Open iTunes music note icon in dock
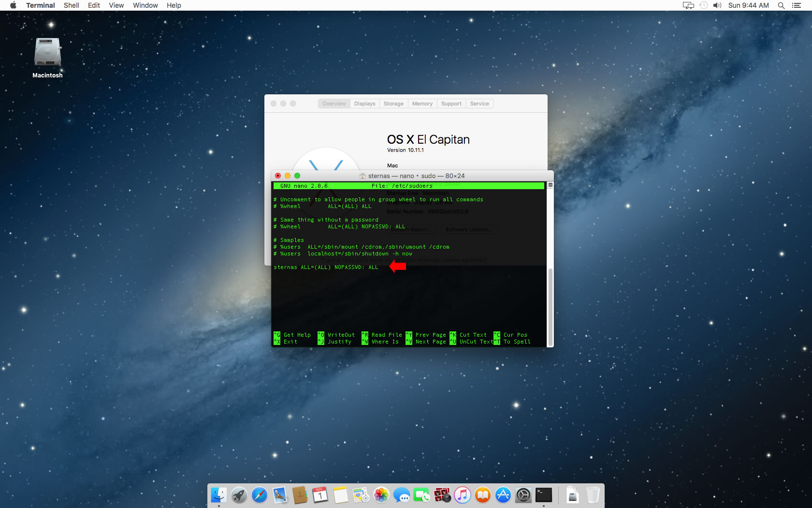This screenshot has height=508, width=812. click(x=463, y=495)
